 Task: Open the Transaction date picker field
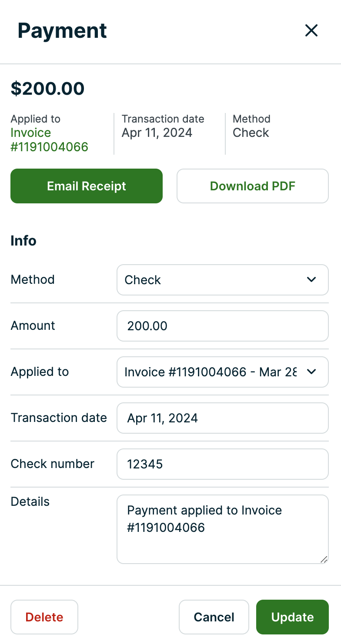[223, 418]
